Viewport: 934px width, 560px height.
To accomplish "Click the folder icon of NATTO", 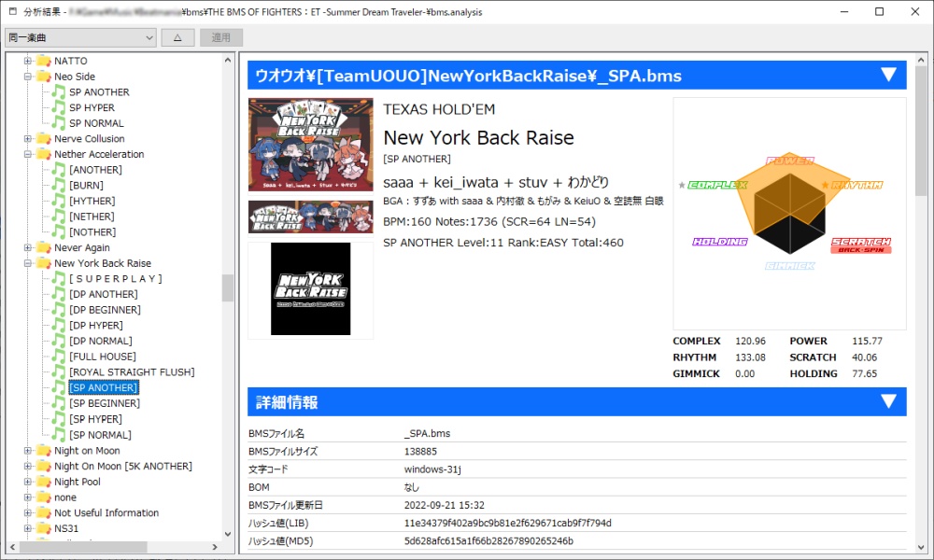I will pos(44,61).
